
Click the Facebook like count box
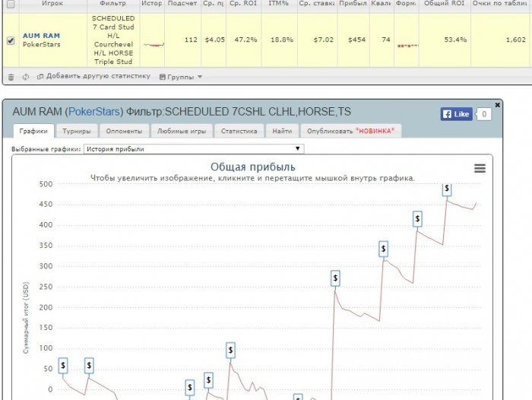[x=484, y=114]
